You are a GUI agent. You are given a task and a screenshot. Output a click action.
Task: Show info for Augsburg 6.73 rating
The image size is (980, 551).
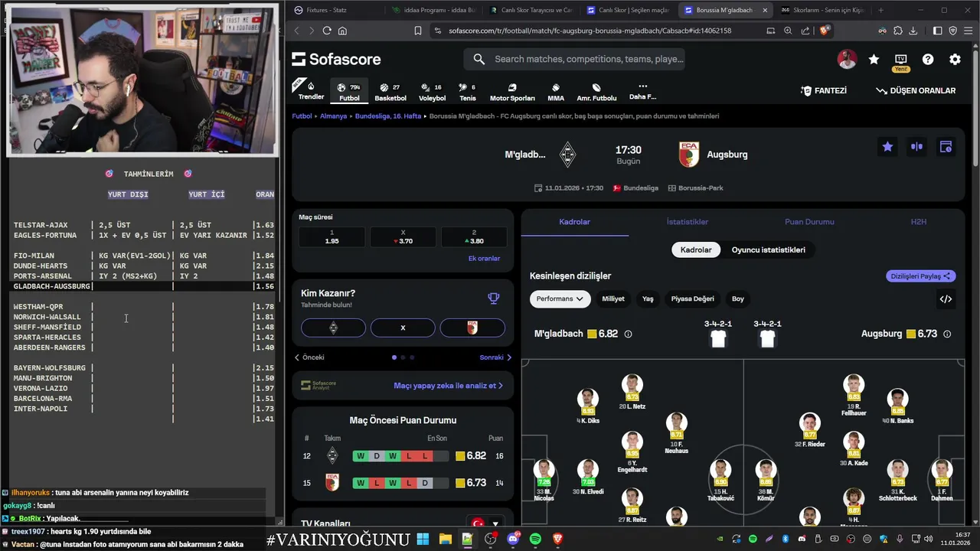[x=947, y=334]
